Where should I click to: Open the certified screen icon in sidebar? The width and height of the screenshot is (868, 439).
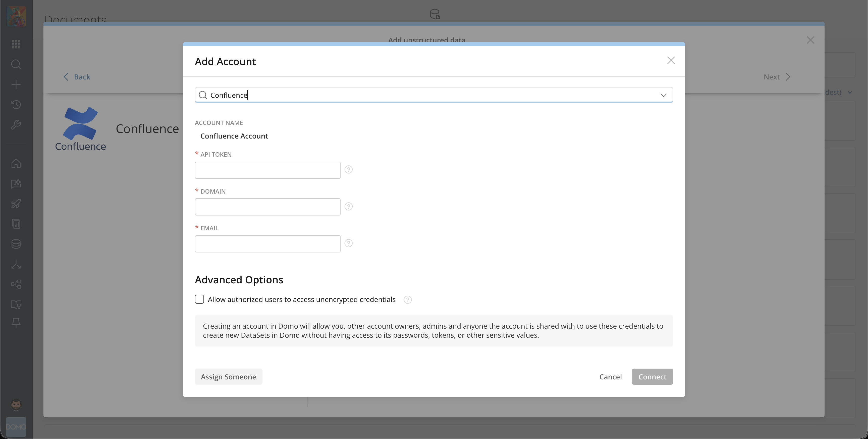(16, 304)
